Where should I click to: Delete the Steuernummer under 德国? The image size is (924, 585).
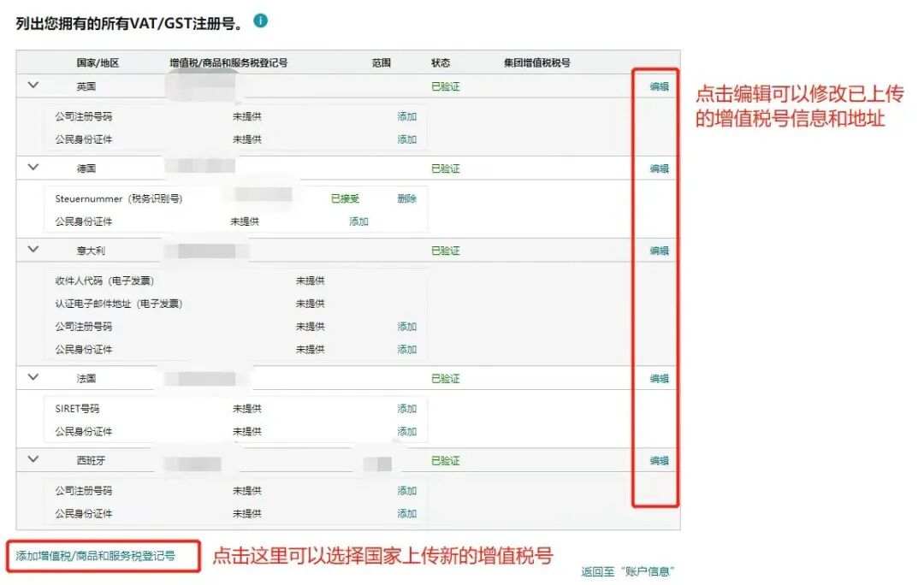pyautogui.click(x=406, y=197)
